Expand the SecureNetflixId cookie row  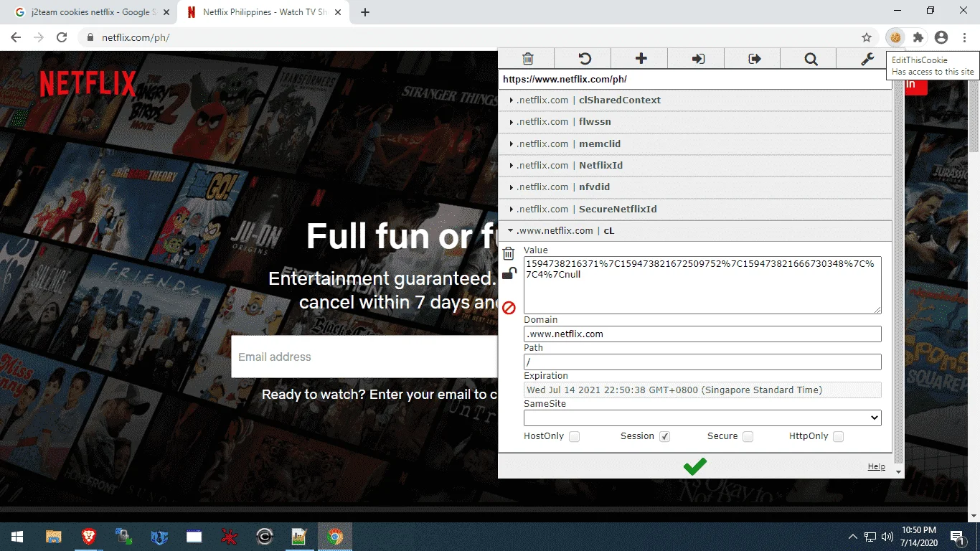pos(694,209)
